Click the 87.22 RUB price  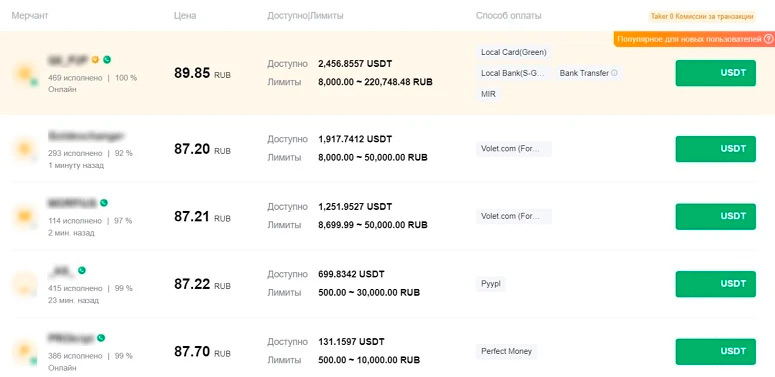pos(202,285)
